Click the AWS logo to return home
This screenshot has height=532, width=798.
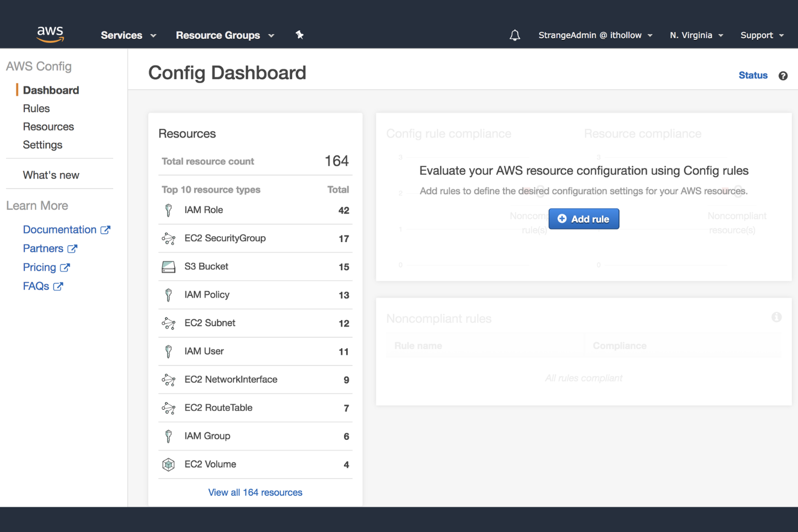coord(50,34)
